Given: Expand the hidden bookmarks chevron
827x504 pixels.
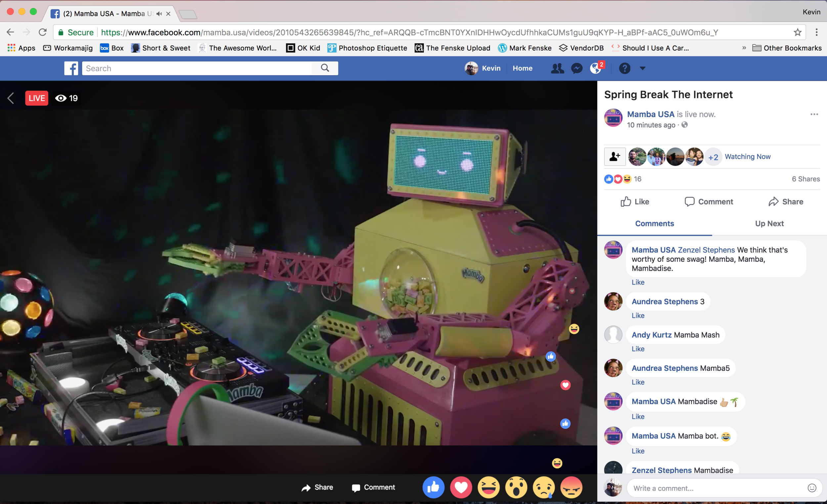Looking at the screenshot, I should point(744,48).
